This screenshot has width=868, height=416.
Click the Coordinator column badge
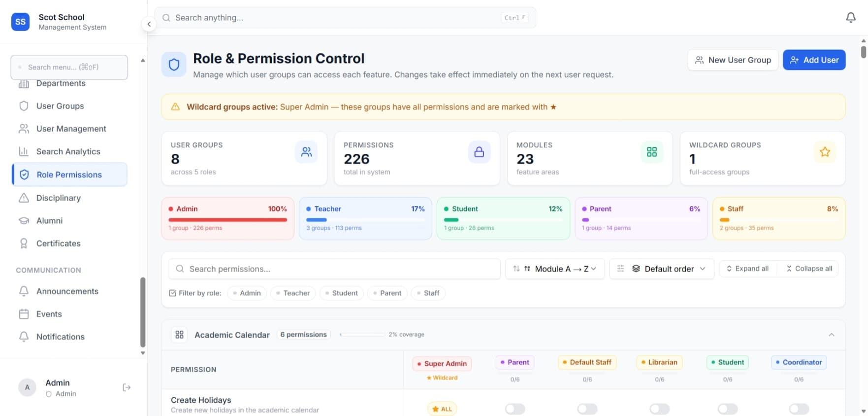click(x=799, y=362)
